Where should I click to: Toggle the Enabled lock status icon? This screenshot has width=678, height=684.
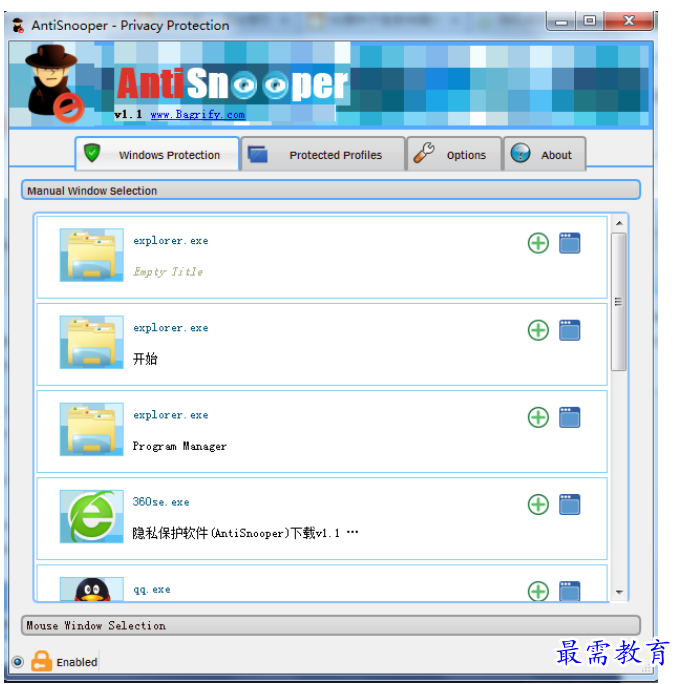coord(41,661)
